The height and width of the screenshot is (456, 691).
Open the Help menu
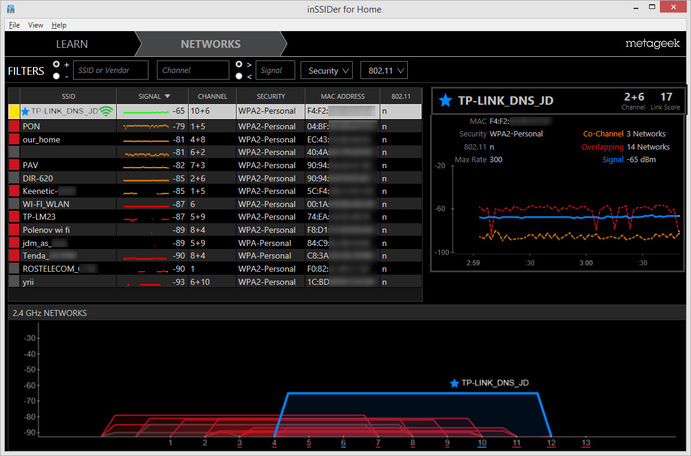[59, 24]
